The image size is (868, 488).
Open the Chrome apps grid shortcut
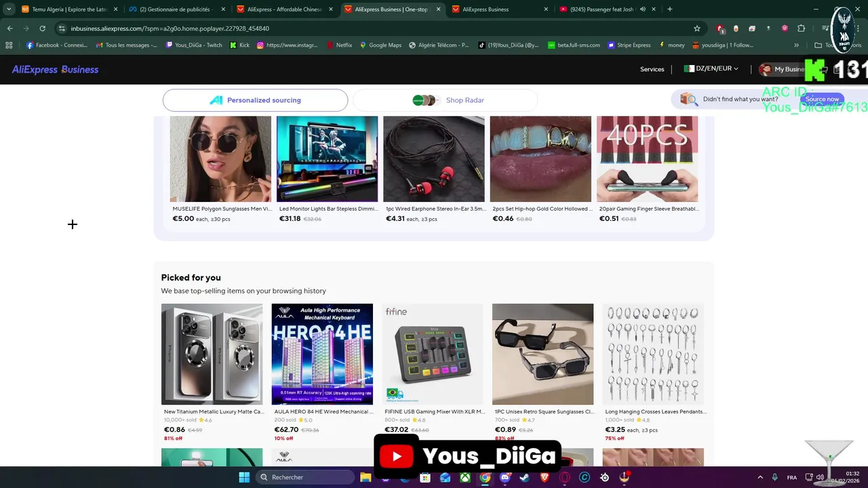point(9,45)
